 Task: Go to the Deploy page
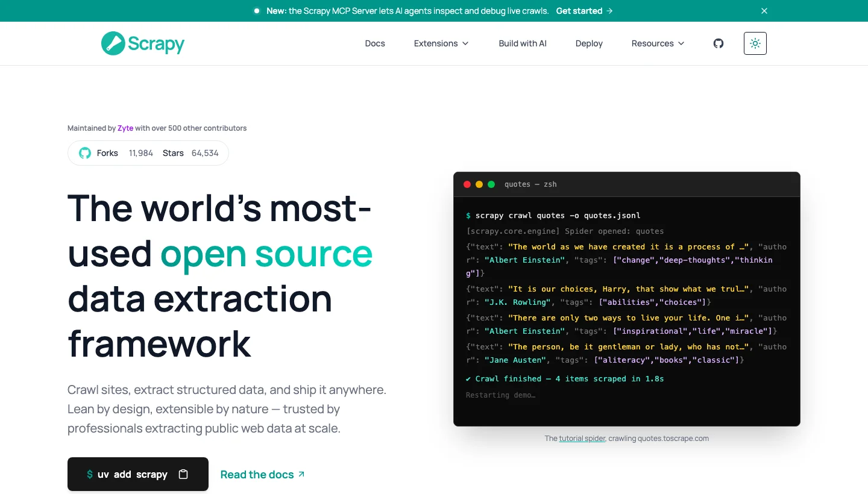pyautogui.click(x=589, y=43)
